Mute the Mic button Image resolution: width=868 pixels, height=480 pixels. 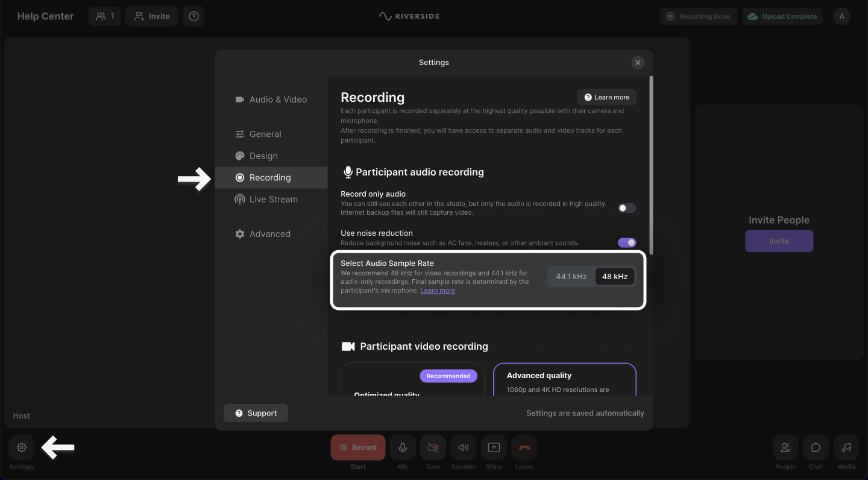tap(403, 447)
